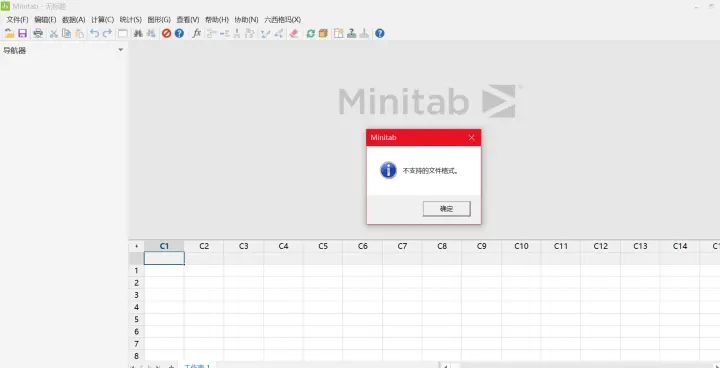Open the 查看(V) menu
Screen dimensions: 720x368
point(188,20)
